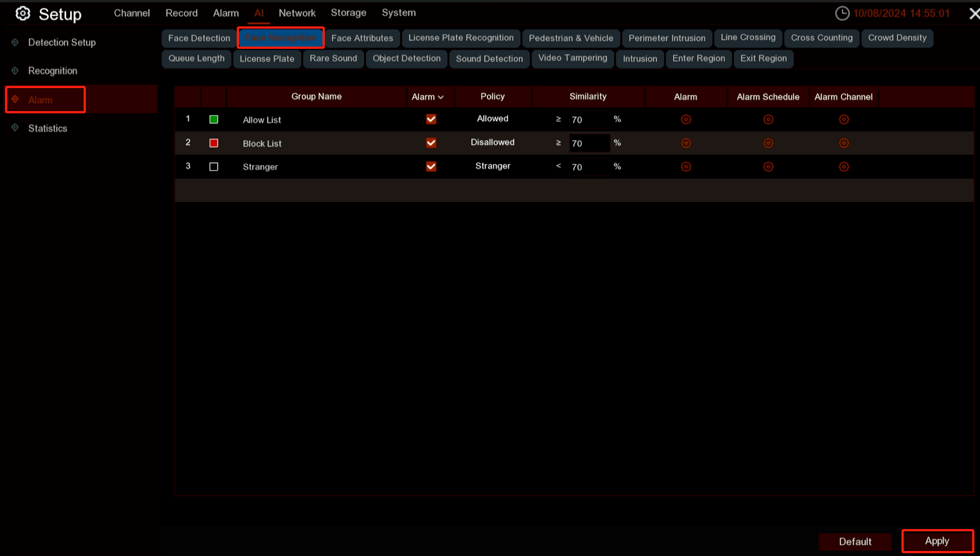The width and height of the screenshot is (980, 556).
Task: Switch to Intrusion tab
Action: [640, 58]
